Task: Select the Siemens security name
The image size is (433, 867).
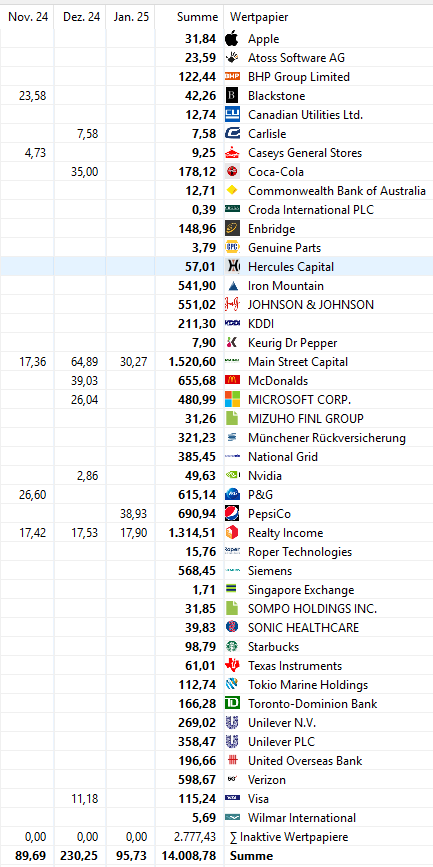Action: pos(270,571)
